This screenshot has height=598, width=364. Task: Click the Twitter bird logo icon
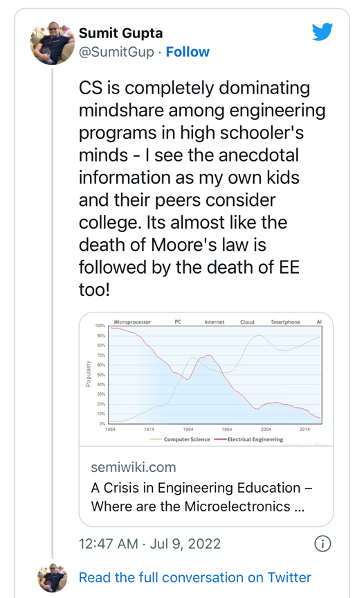pos(322,32)
